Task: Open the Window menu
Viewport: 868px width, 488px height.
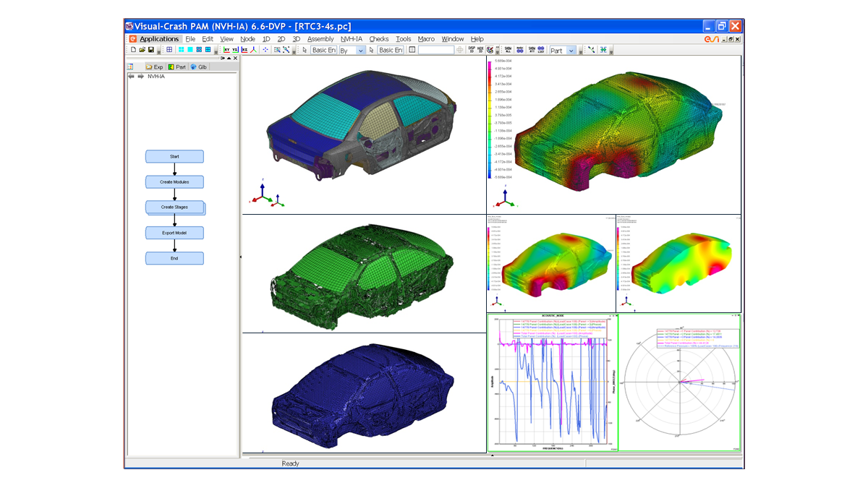Action: tap(453, 39)
